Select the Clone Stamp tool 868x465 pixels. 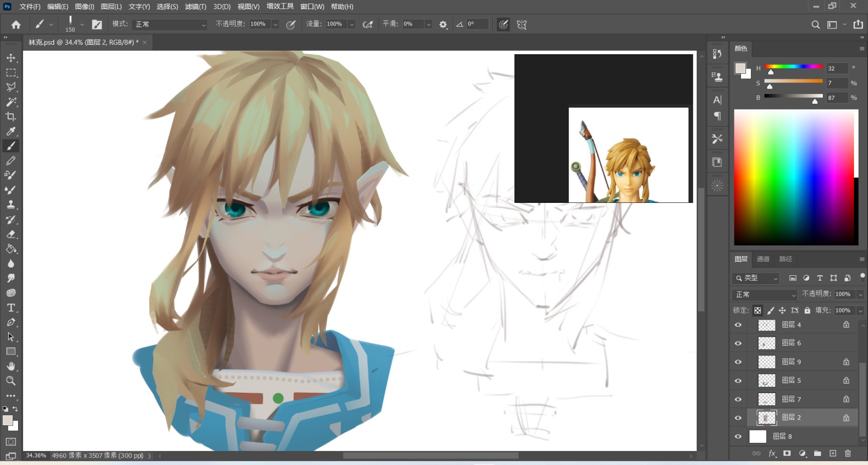click(11, 204)
